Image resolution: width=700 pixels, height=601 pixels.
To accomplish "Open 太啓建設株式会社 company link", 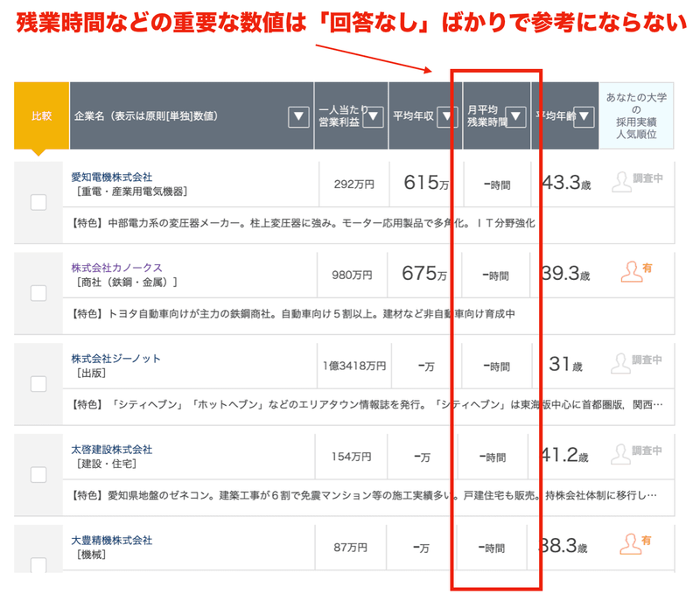I will pyautogui.click(x=112, y=450).
